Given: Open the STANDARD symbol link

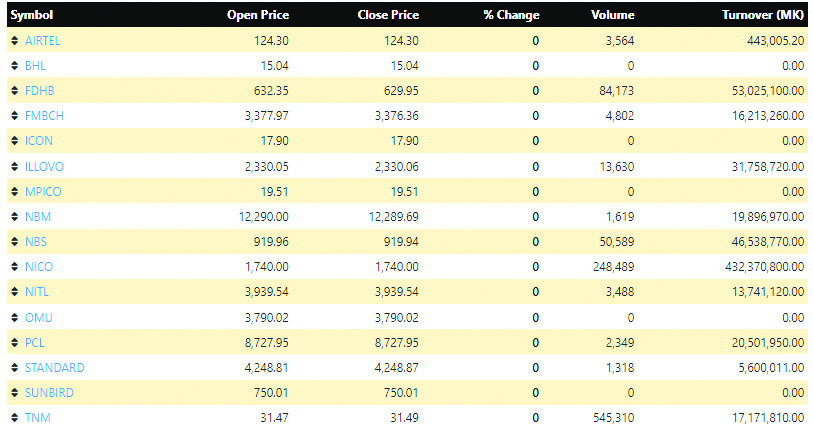Looking at the screenshot, I should coord(54,367).
